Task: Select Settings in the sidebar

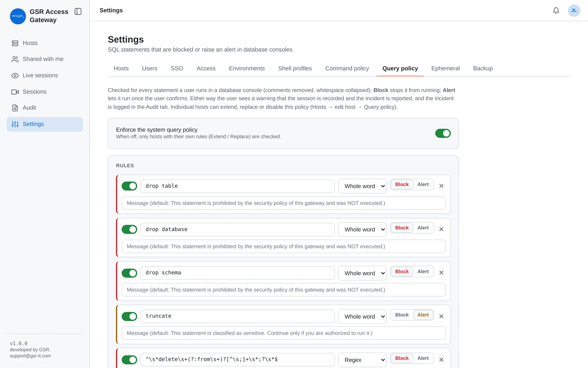Action: 45,124
